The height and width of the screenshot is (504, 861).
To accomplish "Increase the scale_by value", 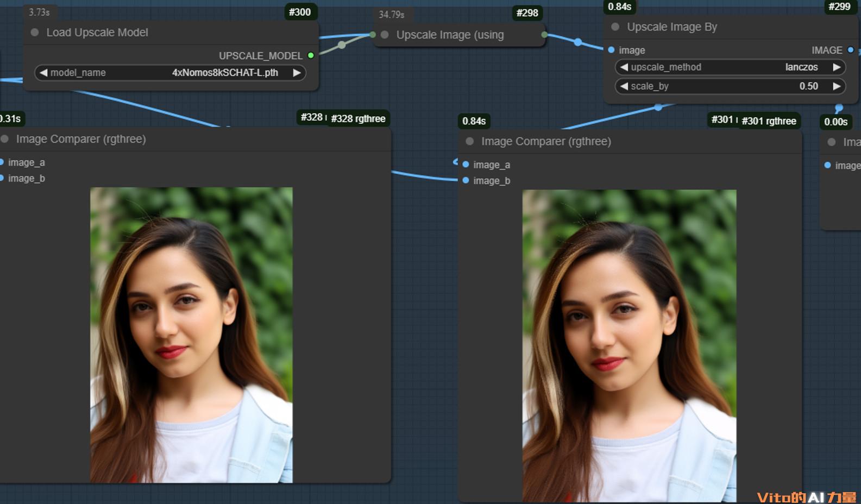I will click(x=837, y=86).
